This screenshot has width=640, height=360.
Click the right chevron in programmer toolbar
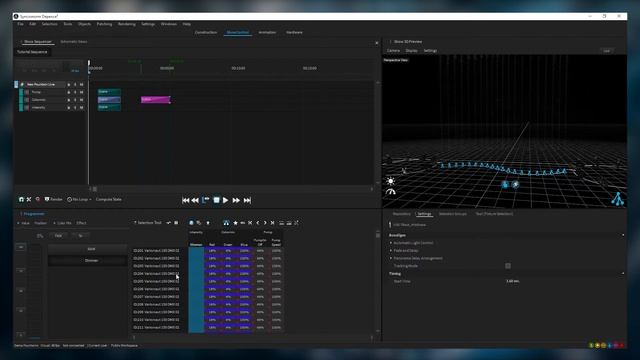tap(265, 223)
